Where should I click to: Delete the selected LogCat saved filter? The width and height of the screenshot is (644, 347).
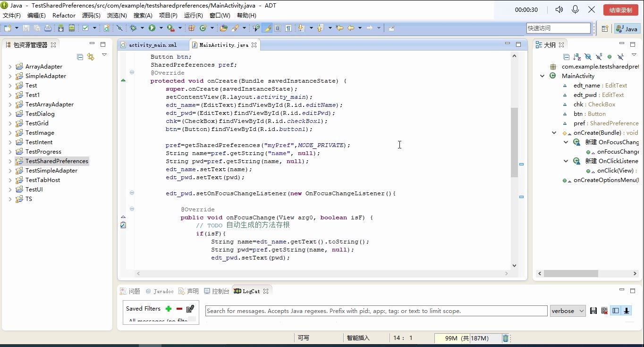[179, 309]
